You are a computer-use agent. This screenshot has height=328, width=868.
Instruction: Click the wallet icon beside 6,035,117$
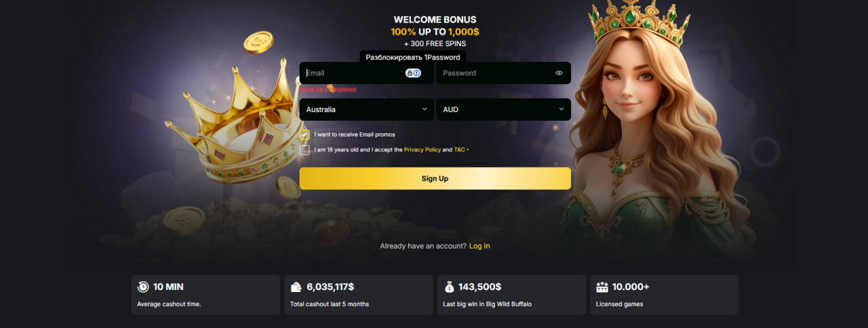click(296, 287)
